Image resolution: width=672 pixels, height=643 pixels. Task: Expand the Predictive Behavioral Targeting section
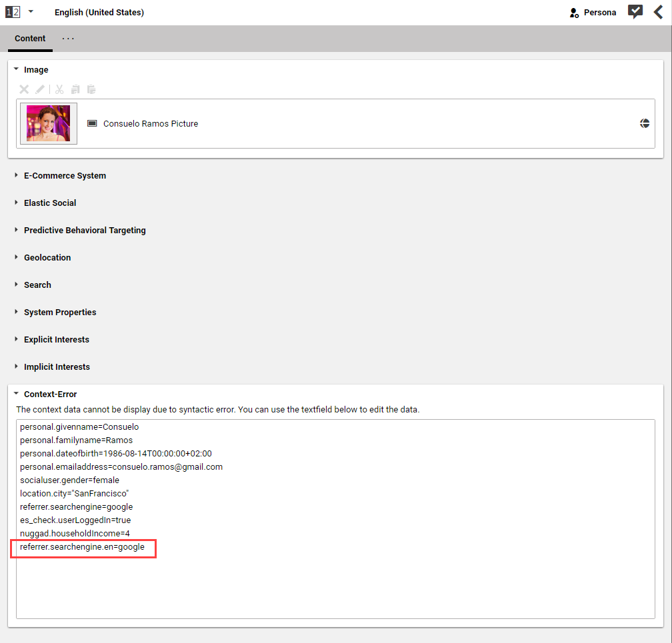pos(85,231)
